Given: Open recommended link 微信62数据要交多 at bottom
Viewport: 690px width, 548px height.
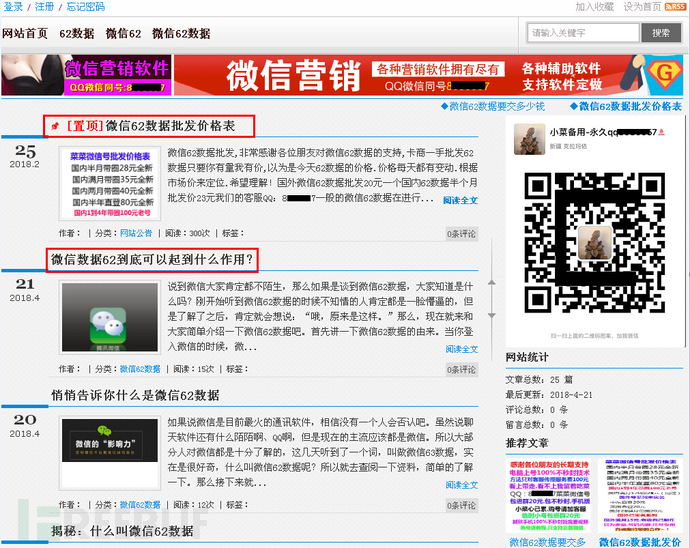Looking at the screenshot, I should (547, 542).
